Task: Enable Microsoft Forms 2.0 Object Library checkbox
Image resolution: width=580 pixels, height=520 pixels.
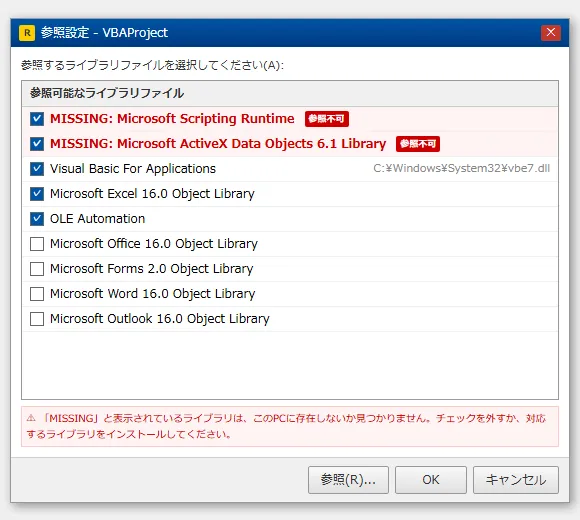Action: tap(37, 269)
